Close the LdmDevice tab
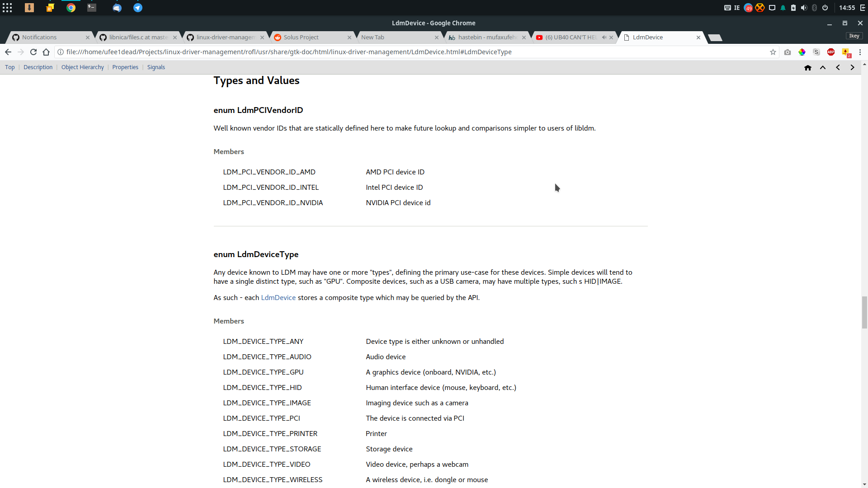Viewport: 868px width, 488px height. tap(698, 38)
